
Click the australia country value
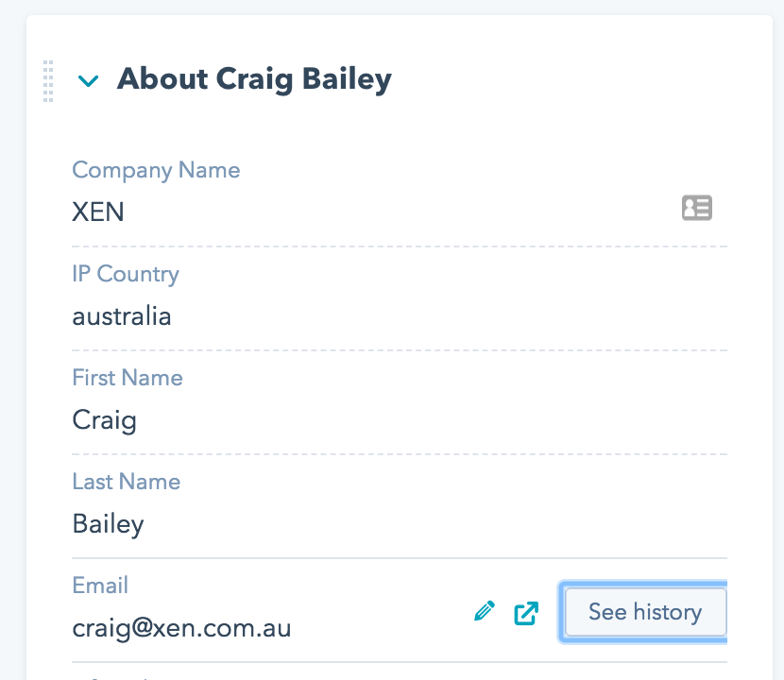pos(122,315)
